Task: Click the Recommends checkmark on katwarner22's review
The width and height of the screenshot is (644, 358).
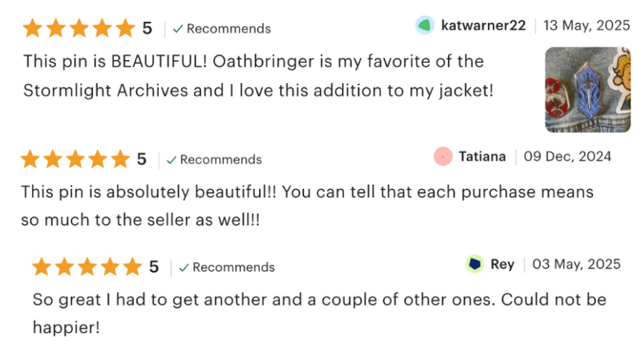Action: (x=177, y=29)
